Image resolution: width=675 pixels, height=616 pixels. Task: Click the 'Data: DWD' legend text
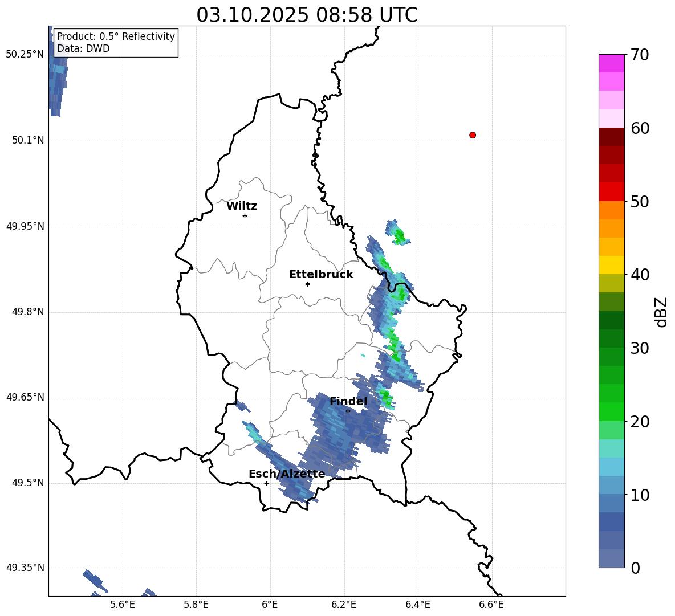point(83,48)
